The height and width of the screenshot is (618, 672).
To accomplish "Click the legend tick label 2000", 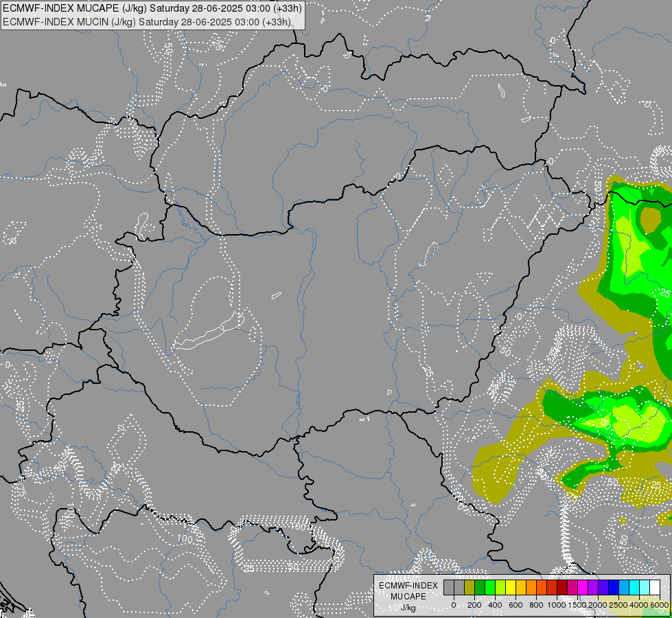I will pos(598,605).
